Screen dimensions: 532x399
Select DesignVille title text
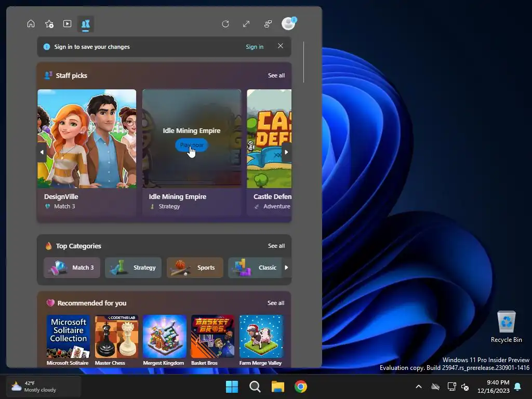[61, 196]
